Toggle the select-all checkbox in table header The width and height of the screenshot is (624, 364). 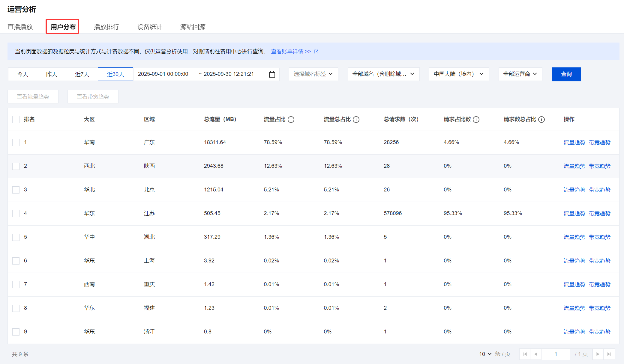coord(16,120)
